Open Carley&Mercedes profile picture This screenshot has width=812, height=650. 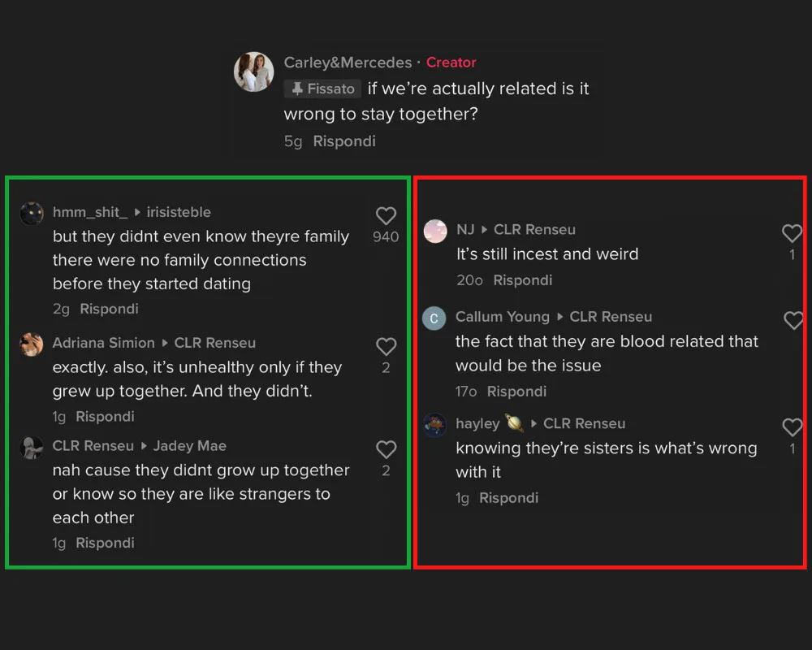253,72
